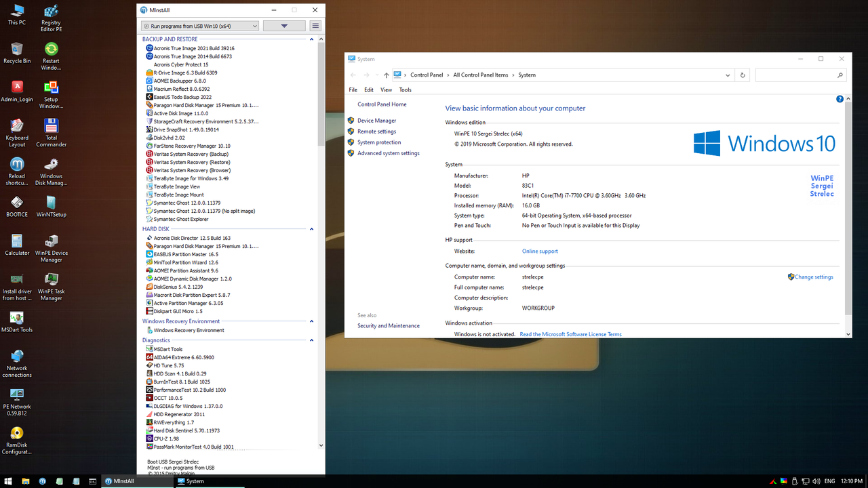Open Admin_Login shortcut

[x=17, y=91]
